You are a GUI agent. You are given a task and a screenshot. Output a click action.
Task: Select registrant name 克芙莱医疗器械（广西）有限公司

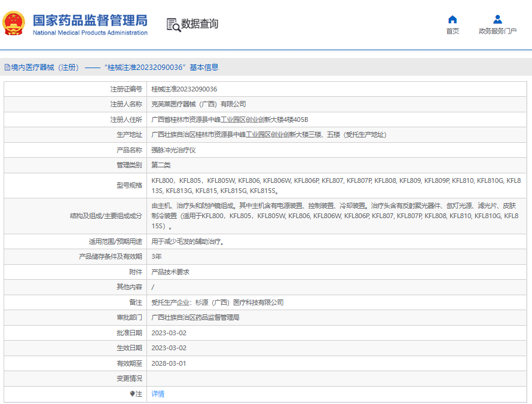198,104
